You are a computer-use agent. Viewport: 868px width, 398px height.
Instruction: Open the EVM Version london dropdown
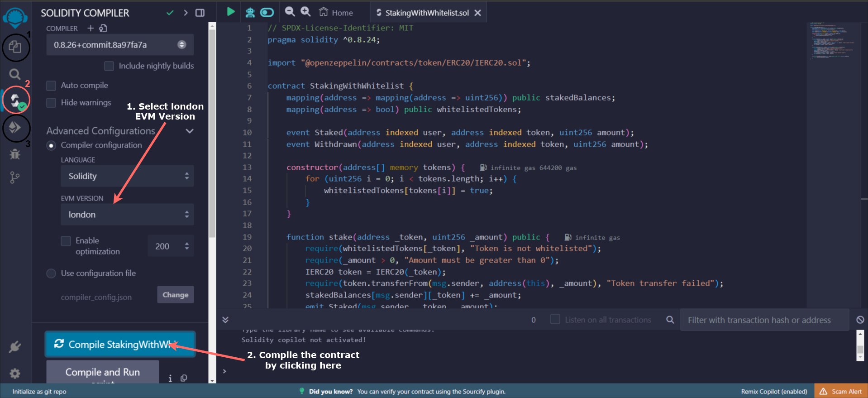coord(127,215)
